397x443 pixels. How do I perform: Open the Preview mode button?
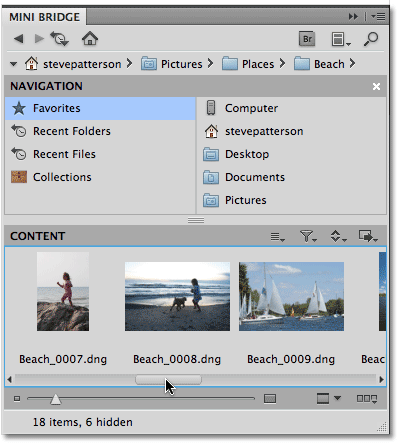[x=323, y=398]
